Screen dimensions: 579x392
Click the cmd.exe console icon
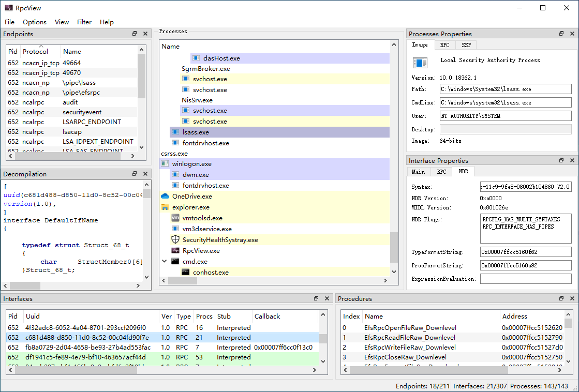pos(175,261)
